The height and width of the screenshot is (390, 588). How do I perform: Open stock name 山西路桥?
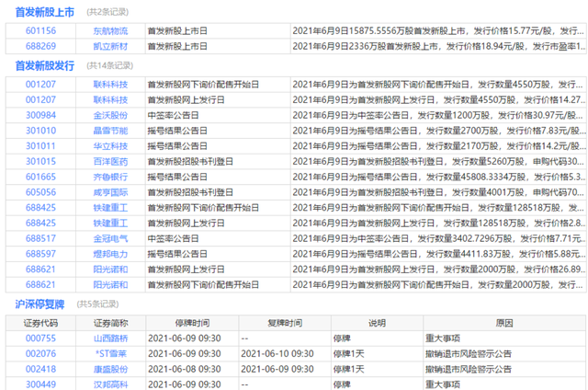tap(110, 338)
